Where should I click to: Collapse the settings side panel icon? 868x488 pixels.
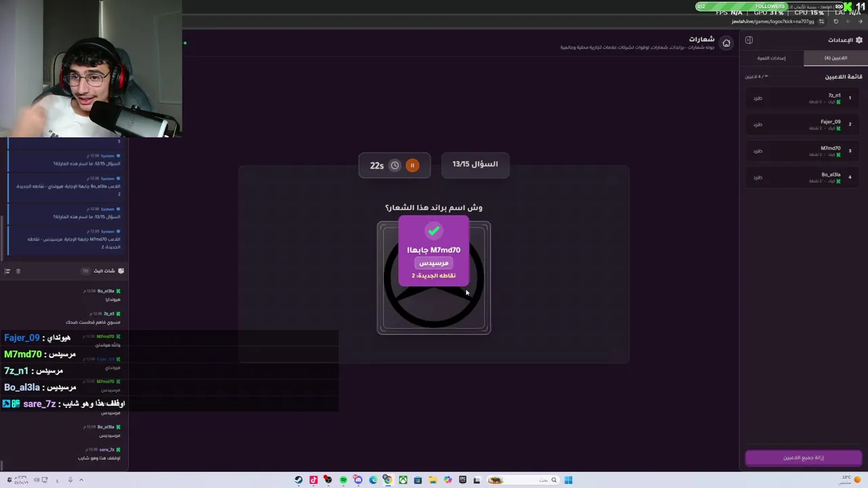pyautogui.click(x=749, y=40)
